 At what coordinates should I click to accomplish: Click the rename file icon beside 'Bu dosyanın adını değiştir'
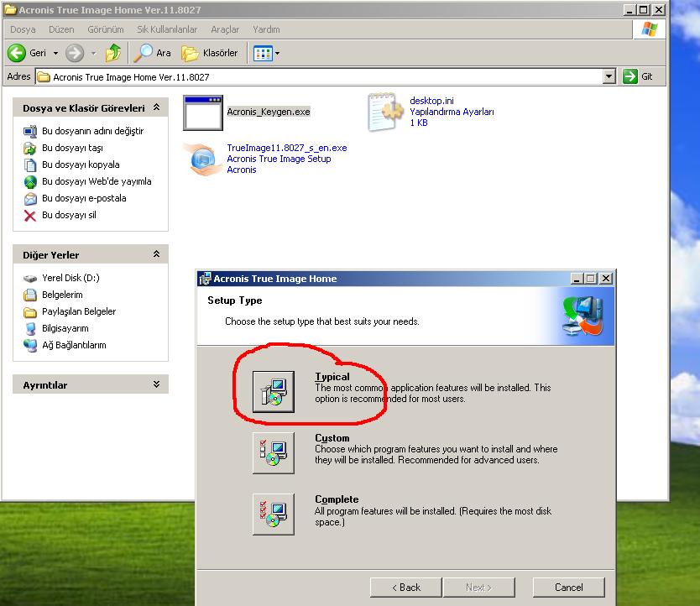[x=30, y=131]
